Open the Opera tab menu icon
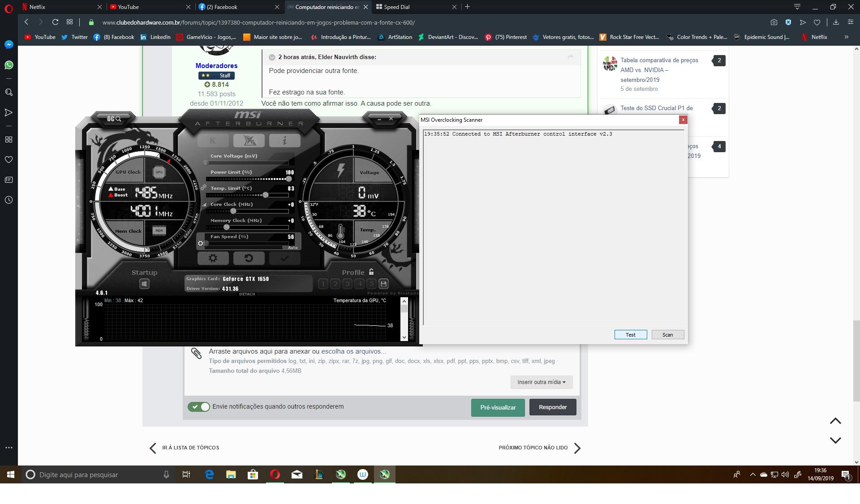 pyautogui.click(x=797, y=7)
